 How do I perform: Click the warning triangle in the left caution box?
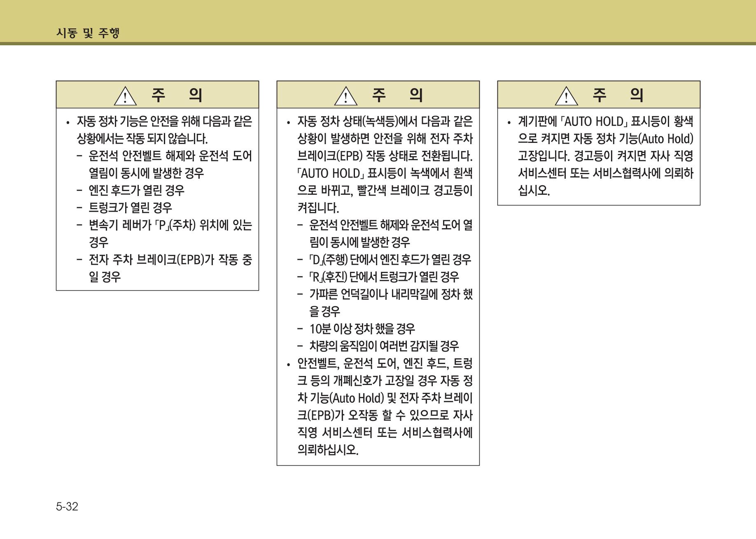point(125,96)
